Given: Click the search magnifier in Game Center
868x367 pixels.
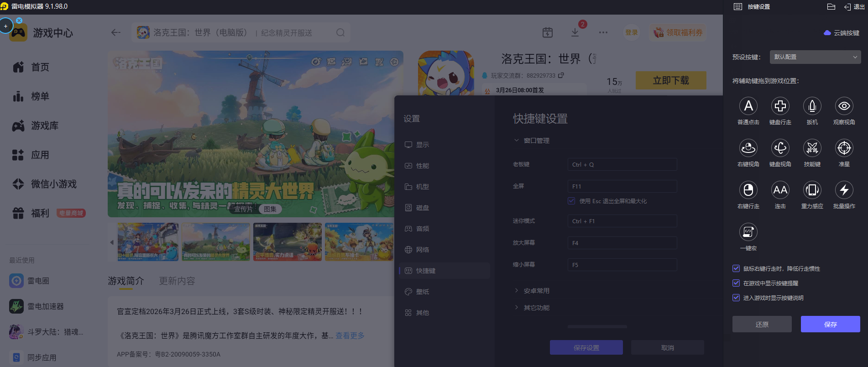Looking at the screenshot, I should coord(340,32).
